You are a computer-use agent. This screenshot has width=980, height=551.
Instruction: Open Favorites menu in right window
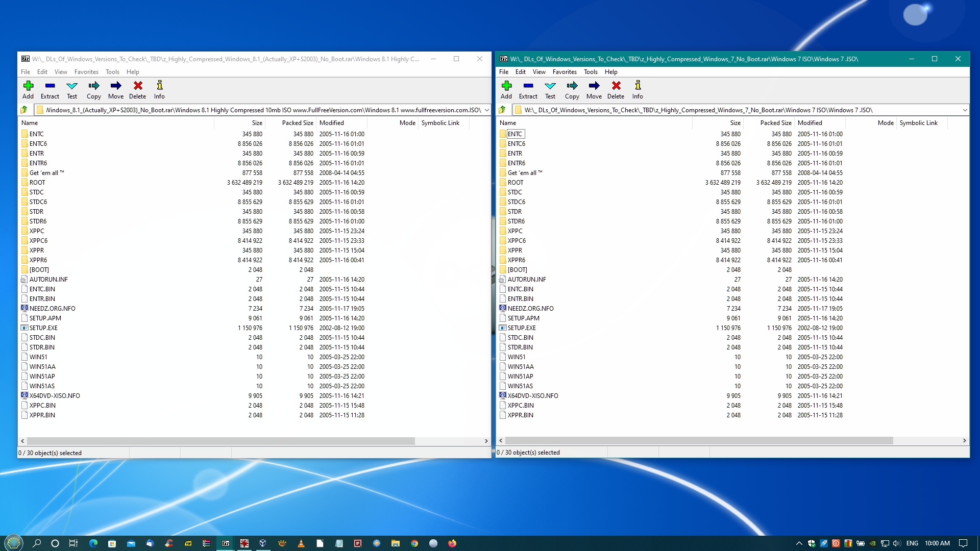point(565,72)
